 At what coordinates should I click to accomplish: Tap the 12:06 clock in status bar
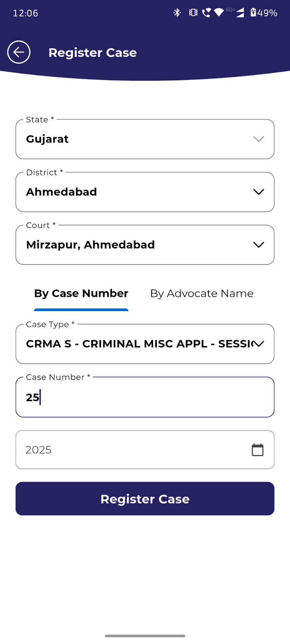click(25, 13)
